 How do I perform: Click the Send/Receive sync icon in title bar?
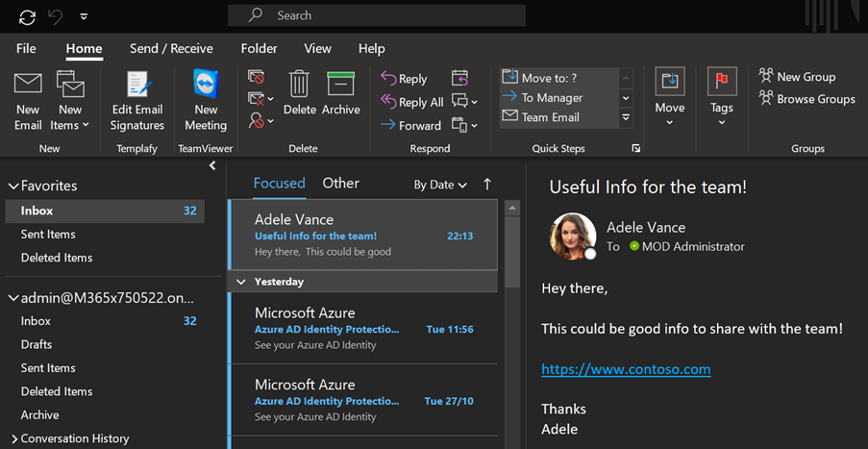pos(27,17)
